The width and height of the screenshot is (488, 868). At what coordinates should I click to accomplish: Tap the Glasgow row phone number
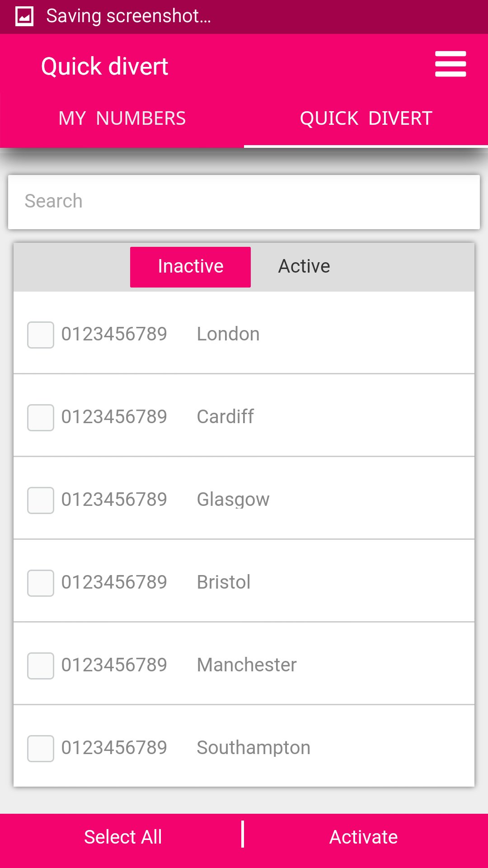click(114, 500)
